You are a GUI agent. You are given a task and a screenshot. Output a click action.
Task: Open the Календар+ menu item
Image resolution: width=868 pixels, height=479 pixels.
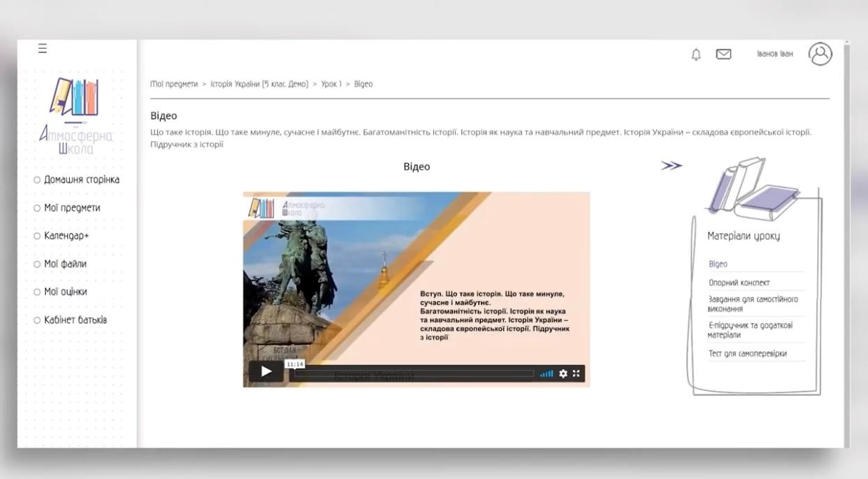coord(66,236)
